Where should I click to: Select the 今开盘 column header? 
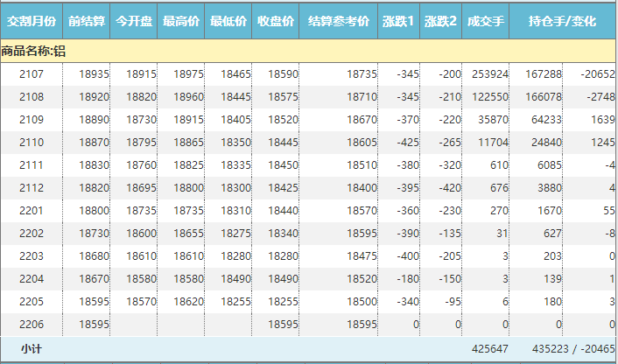pos(134,20)
